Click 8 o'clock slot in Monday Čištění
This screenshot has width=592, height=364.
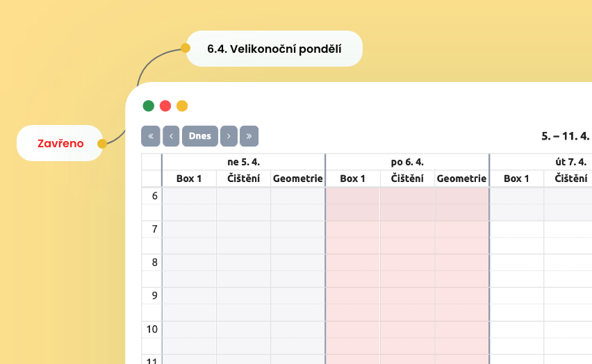tap(407, 263)
